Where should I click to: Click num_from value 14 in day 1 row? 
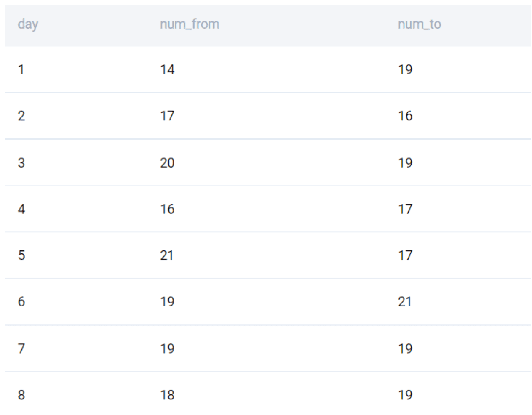point(167,69)
